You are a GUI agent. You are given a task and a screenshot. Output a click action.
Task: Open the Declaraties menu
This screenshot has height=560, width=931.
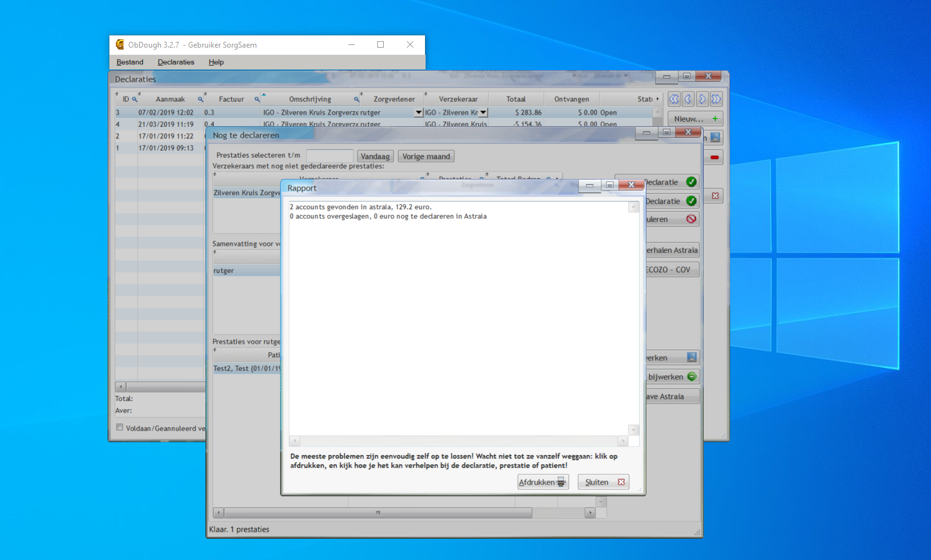click(x=176, y=62)
